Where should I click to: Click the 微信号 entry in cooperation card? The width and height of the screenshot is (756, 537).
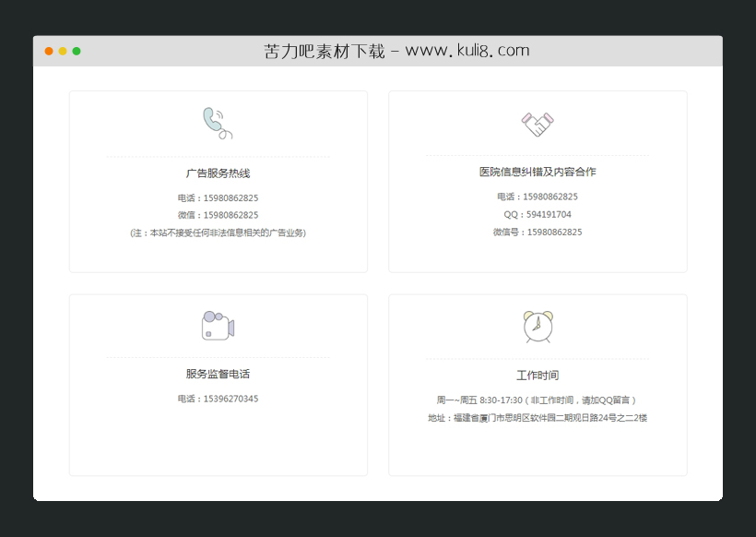tap(537, 233)
